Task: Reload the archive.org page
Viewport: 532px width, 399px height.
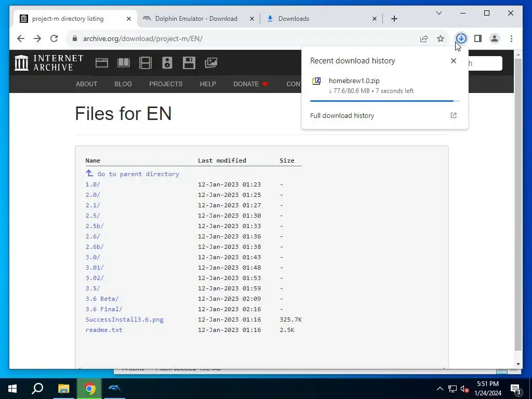Action: (54, 38)
